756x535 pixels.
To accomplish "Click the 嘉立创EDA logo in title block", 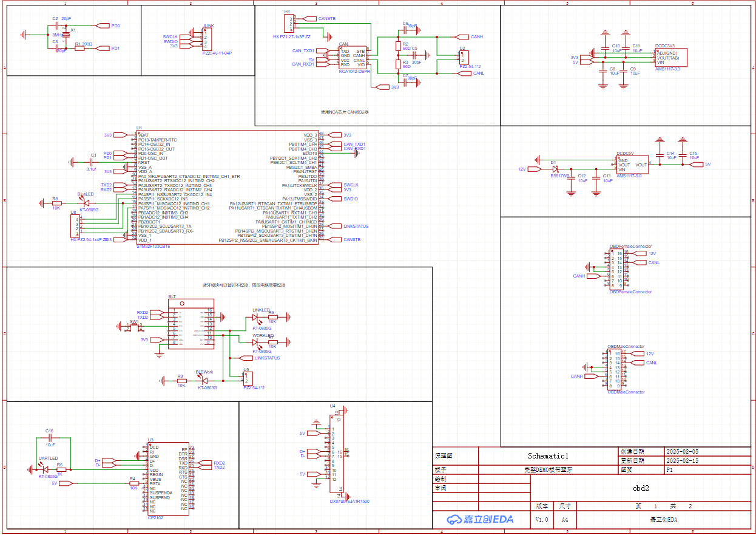I will (479, 519).
